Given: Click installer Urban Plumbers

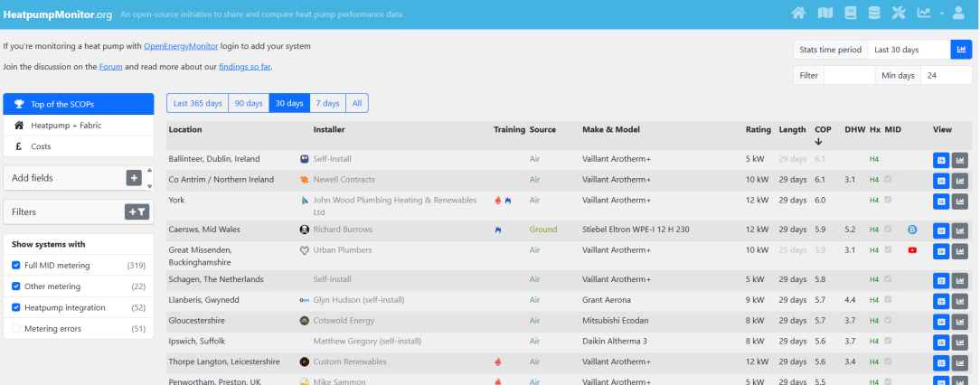Looking at the screenshot, I should pyautogui.click(x=343, y=250).
